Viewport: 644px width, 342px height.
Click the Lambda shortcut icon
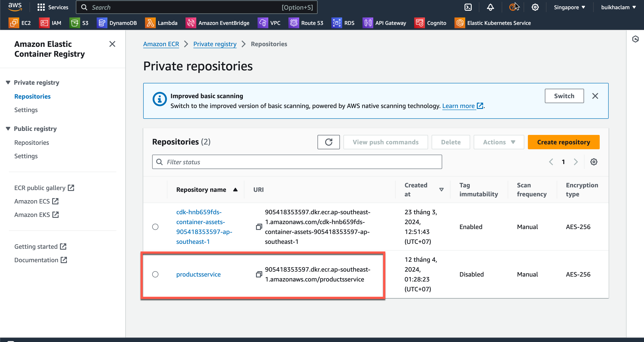pos(150,23)
